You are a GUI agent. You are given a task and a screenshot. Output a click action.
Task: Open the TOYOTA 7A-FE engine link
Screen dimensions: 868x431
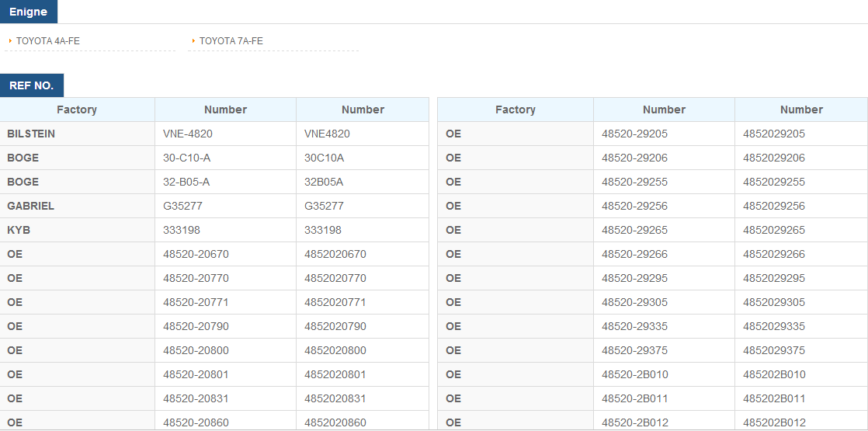coord(231,41)
